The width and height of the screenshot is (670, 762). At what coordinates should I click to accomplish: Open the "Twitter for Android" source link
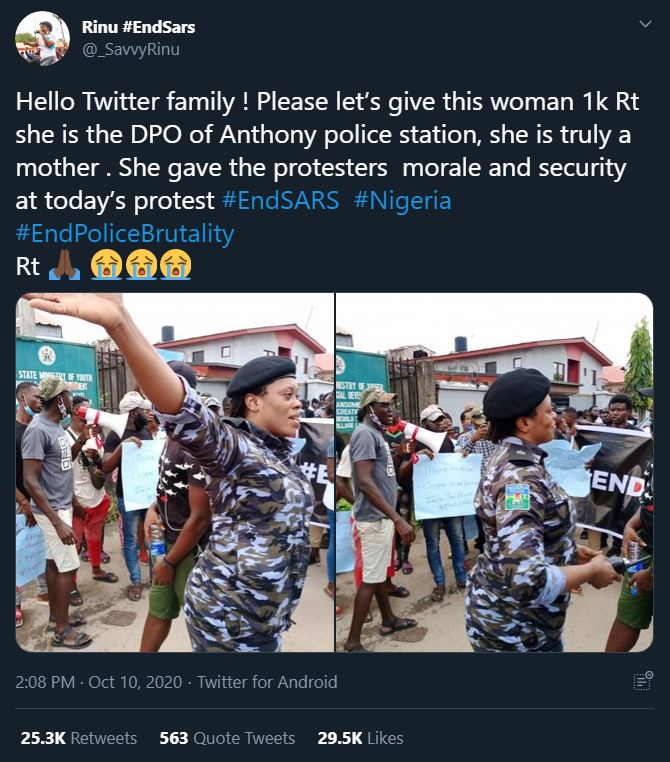pyautogui.click(x=267, y=682)
